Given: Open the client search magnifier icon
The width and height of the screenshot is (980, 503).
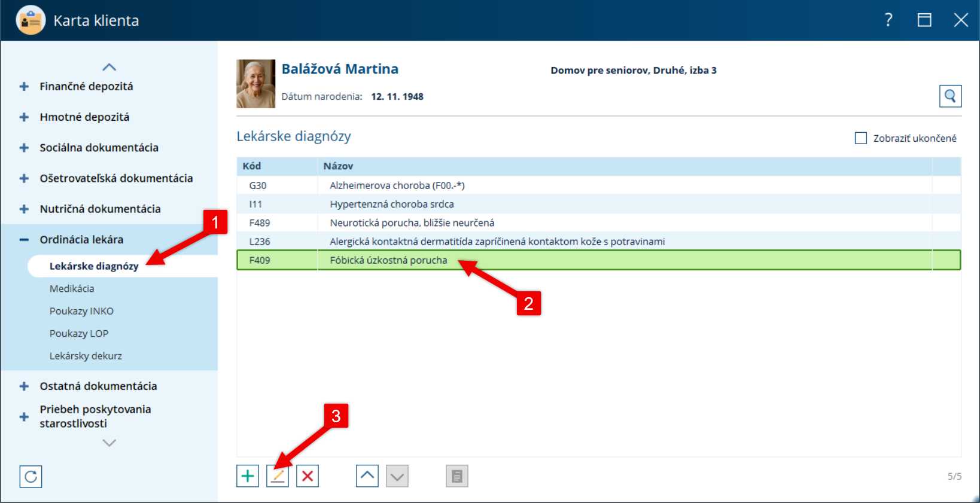Looking at the screenshot, I should 950,96.
